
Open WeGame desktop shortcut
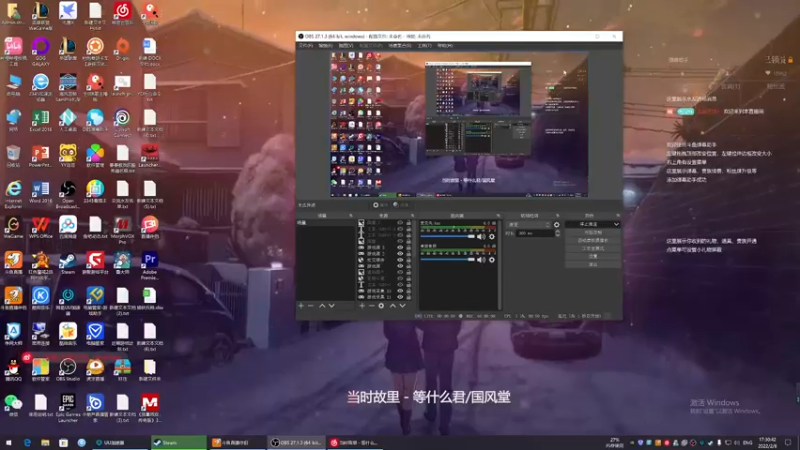click(x=13, y=227)
